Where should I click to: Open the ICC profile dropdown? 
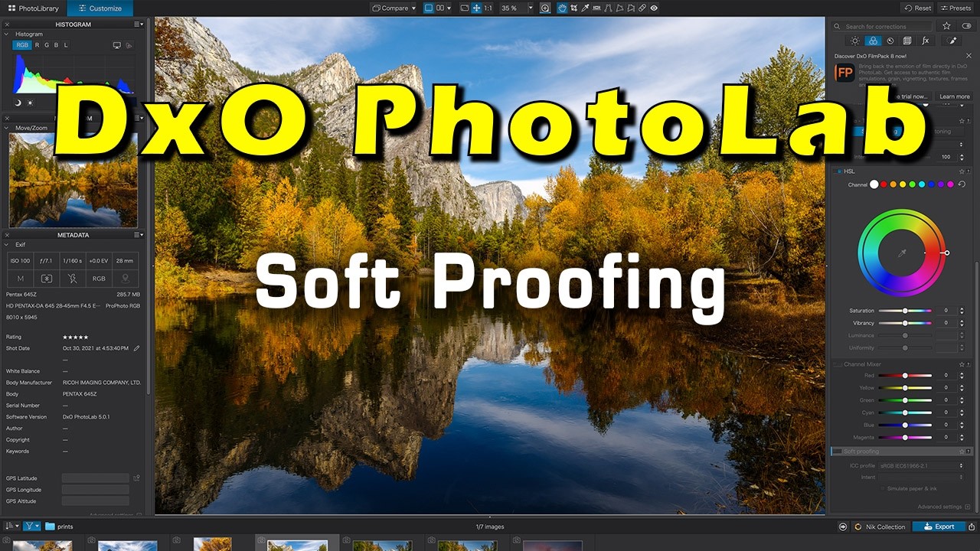point(922,465)
